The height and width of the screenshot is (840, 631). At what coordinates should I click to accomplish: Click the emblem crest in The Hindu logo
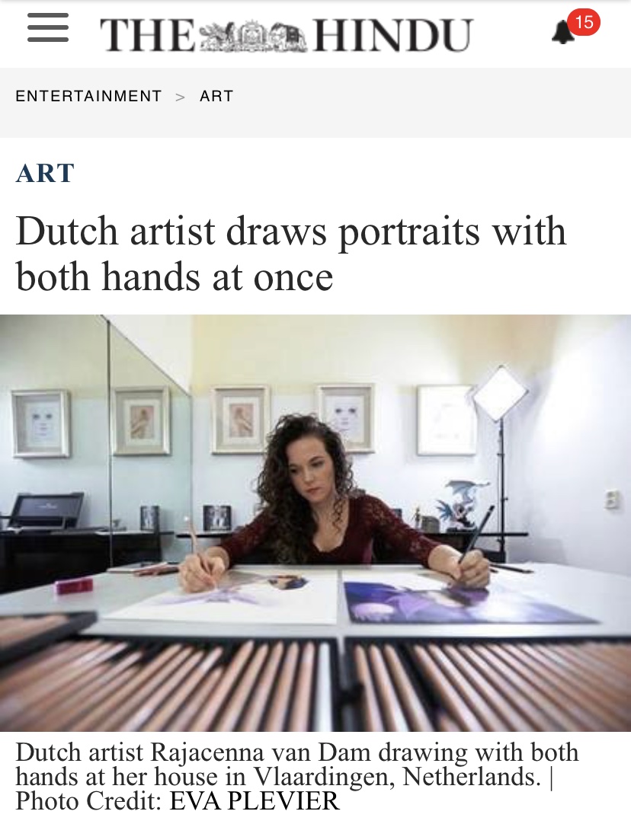click(x=254, y=37)
